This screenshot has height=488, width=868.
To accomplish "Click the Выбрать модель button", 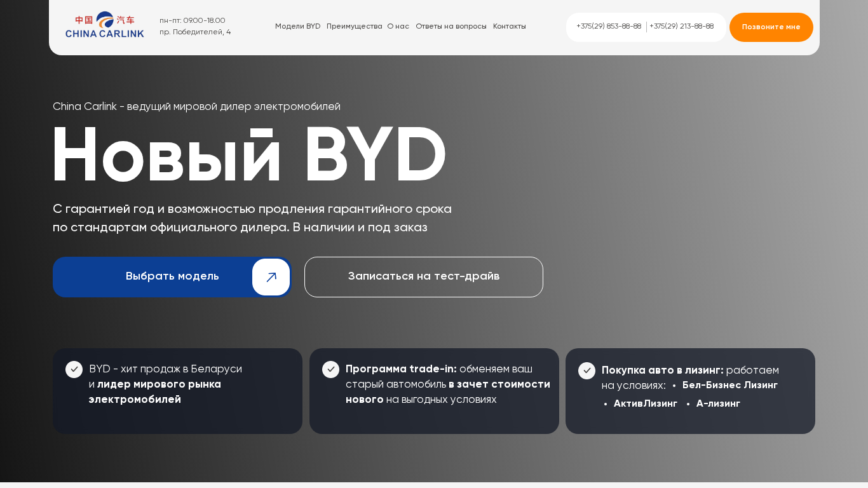I will click(x=172, y=277).
